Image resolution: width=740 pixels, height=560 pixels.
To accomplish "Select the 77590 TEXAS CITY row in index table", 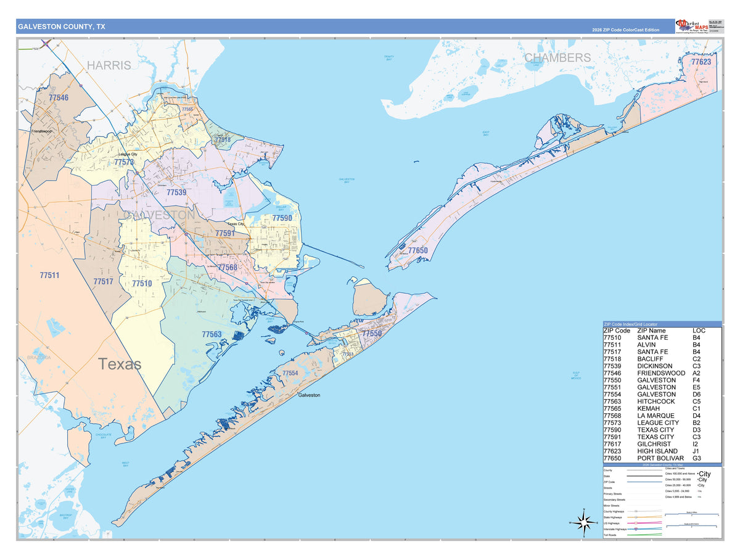I will pyautogui.click(x=662, y=430).
